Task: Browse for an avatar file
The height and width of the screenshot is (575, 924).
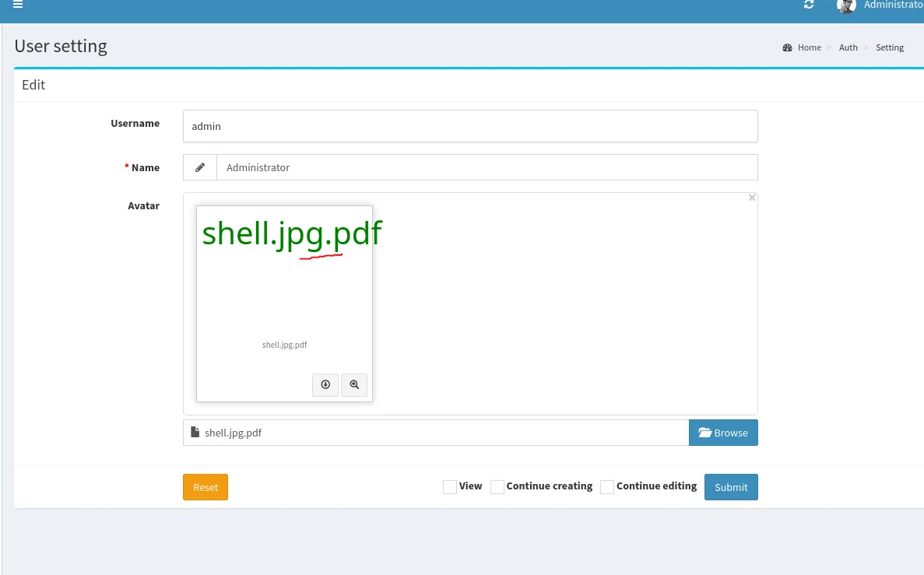Action: pos(723,433)
